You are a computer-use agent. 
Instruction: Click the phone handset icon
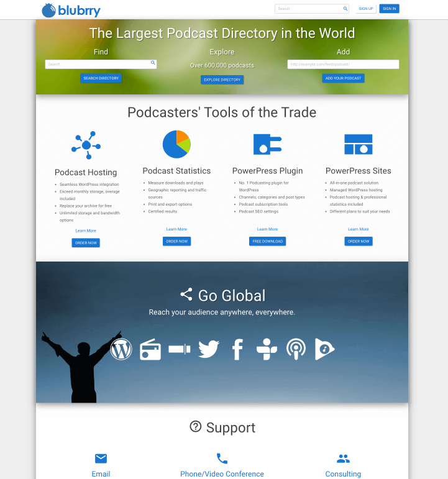[222, 458]
